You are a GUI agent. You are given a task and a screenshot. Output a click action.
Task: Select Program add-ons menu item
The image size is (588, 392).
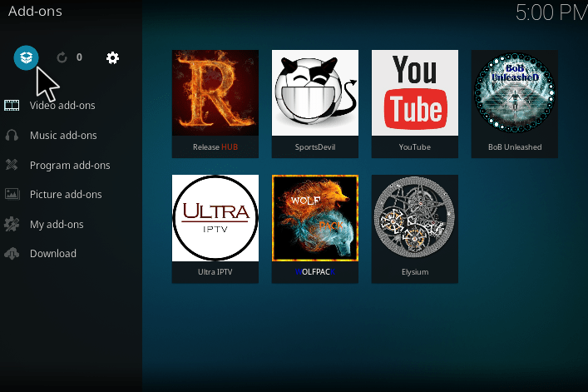pos(70,166)
